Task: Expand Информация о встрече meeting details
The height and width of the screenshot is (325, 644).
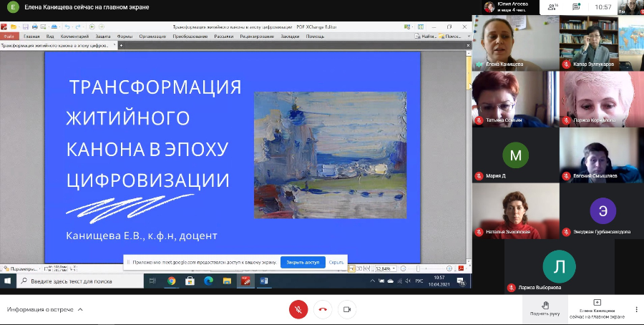Action: coord(44,310)
